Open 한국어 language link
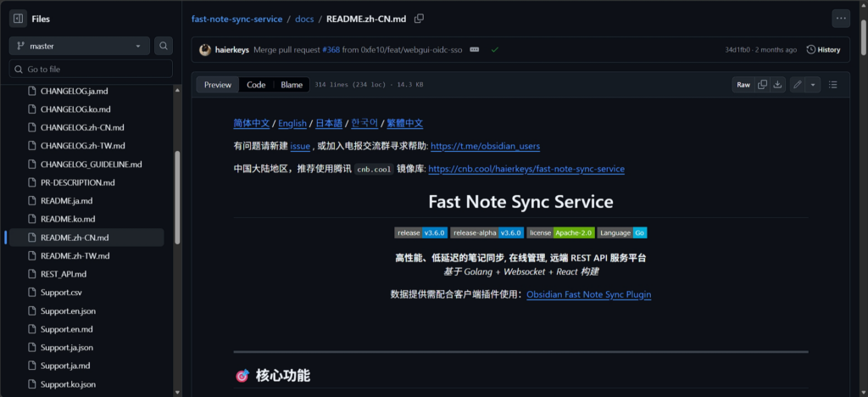The image size is (868, 397). click(x=364, y=124)
